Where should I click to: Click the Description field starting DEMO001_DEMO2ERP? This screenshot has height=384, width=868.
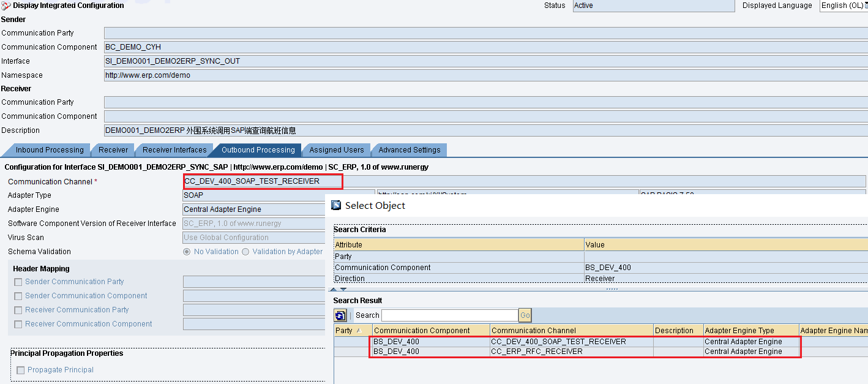click(x=486, y=130)
